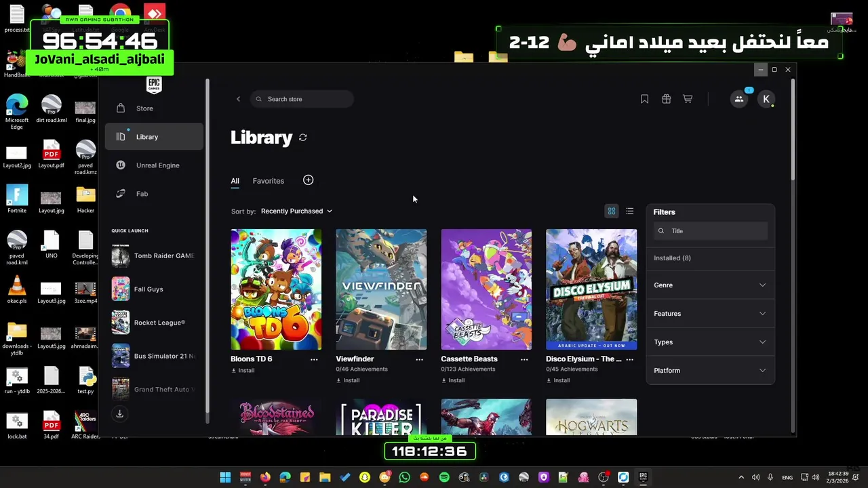Open the shopping cart

(688, 99)
